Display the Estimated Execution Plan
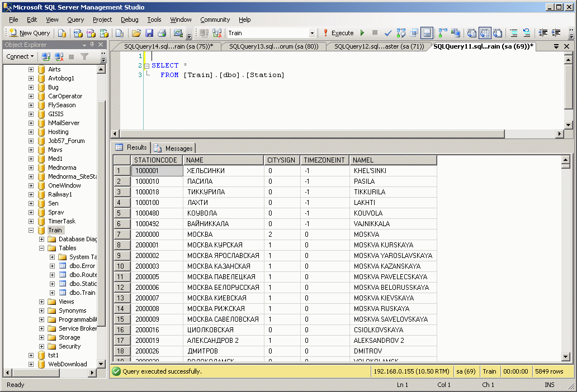Image resolution: width=577 pixels, height=392 pixels. pos(401,33)
